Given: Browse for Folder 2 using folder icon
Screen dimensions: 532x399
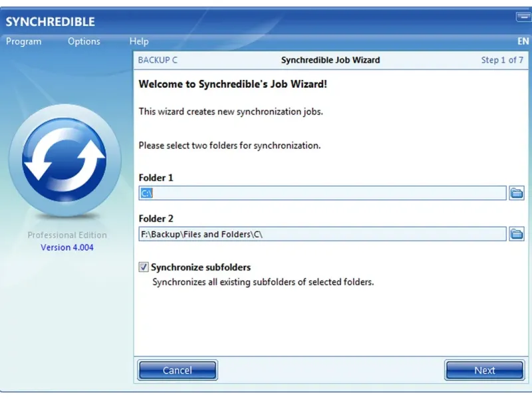Looking at the screenshot, I should click(x=517, y=234).
